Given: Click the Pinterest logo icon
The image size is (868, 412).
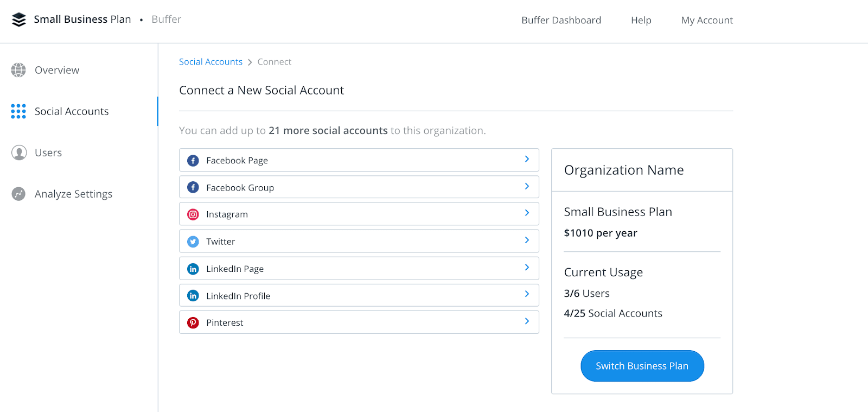Looking at the screenshot, I should click(x=193, y=322).
